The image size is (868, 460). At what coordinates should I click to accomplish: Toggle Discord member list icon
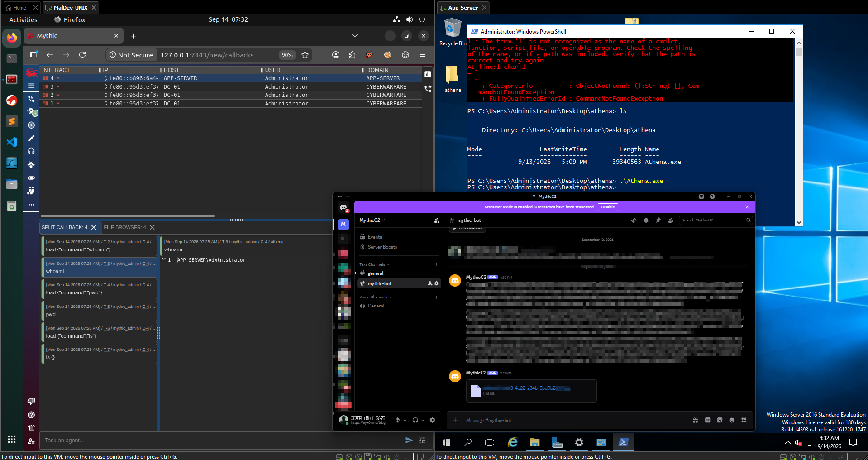coord(671,220)
